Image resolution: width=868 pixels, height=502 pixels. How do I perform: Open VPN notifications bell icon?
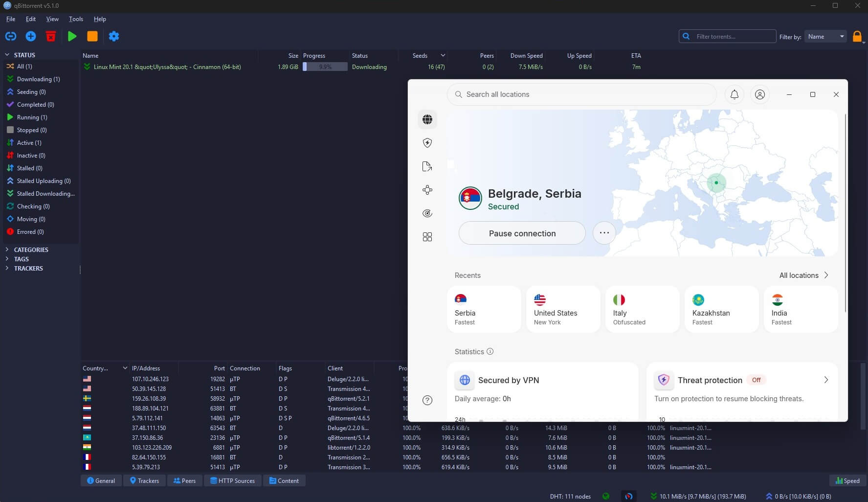734,94
